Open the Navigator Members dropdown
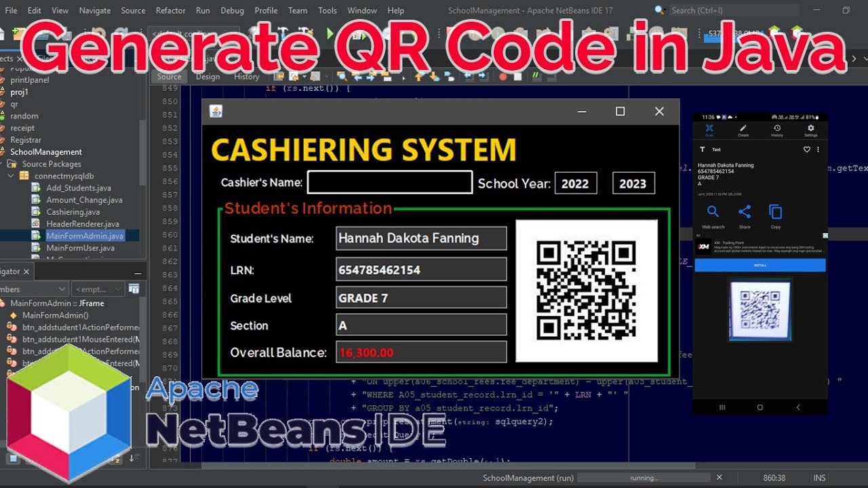Viewport: 868px width, 488px height. (x=34, y=289)
